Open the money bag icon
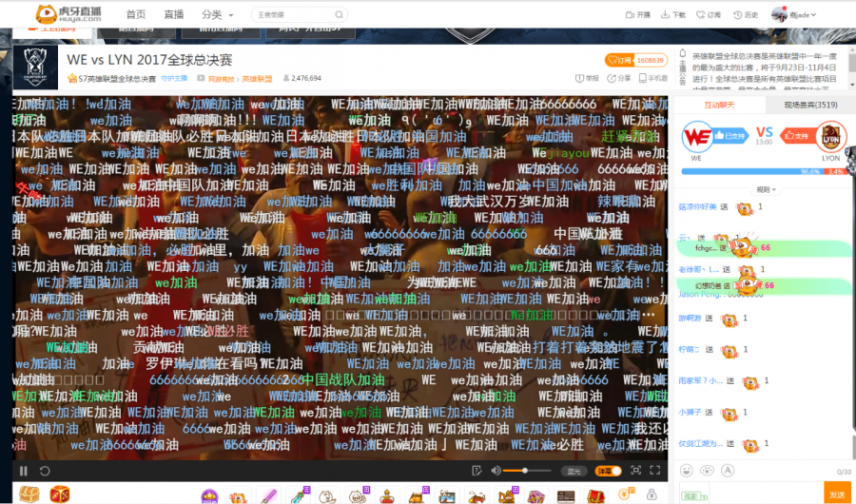856x504 pixels. point(652,494)
